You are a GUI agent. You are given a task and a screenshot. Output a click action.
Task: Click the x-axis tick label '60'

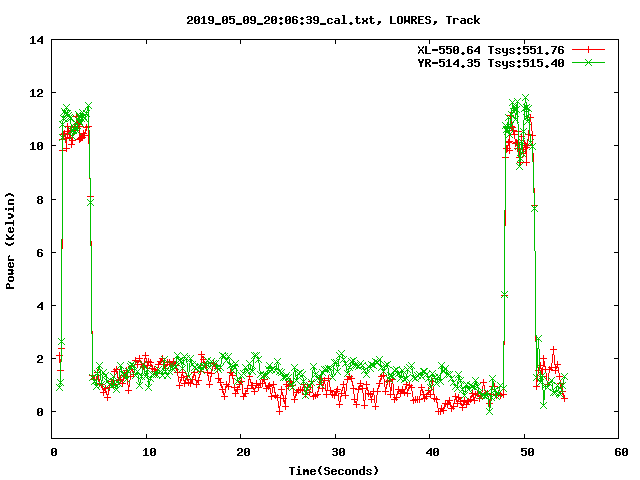point(621,452)
